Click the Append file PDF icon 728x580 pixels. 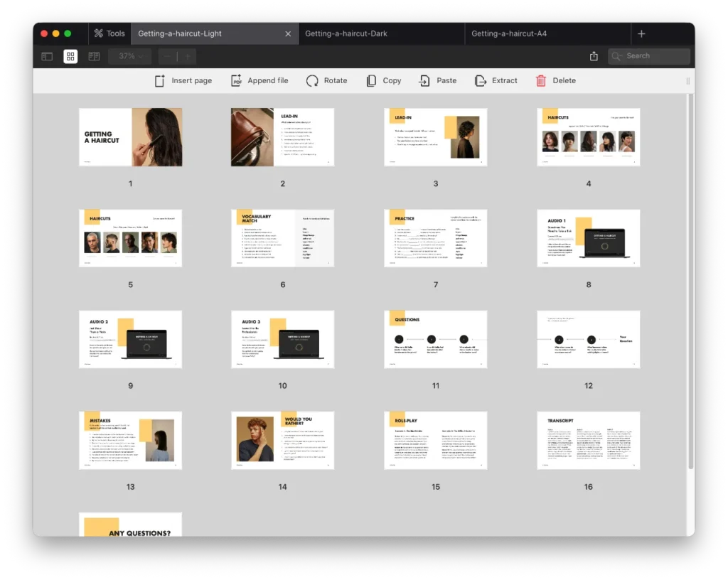237,81
